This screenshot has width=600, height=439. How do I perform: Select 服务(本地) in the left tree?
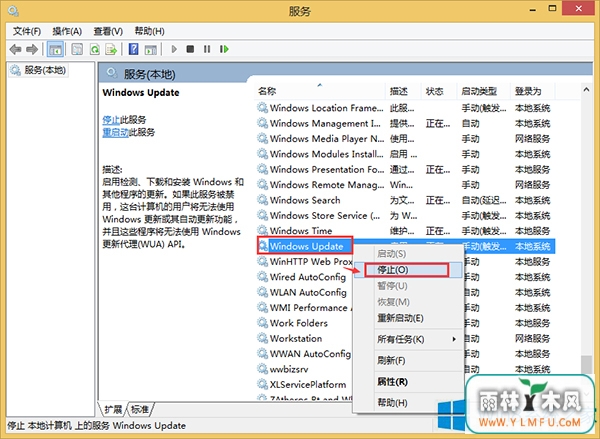click(x=38, y=70)
